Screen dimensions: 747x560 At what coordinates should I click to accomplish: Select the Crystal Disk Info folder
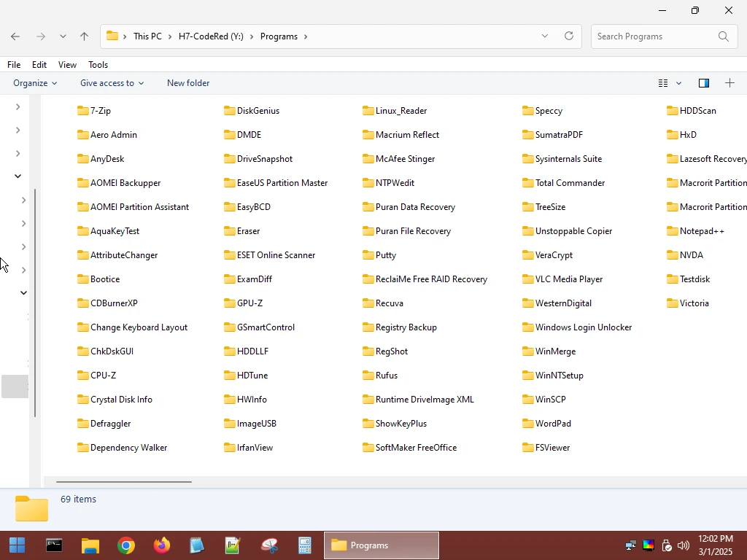click(x=115, y=400)
